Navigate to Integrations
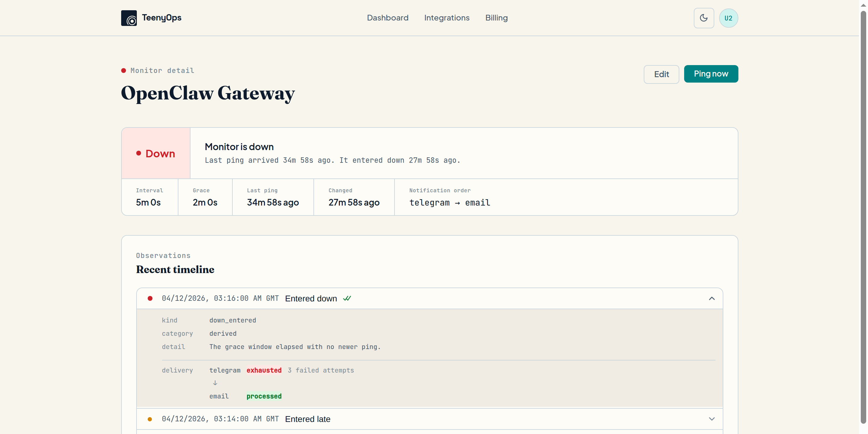This screenshot has width=868, height=434. coord(447,18)
